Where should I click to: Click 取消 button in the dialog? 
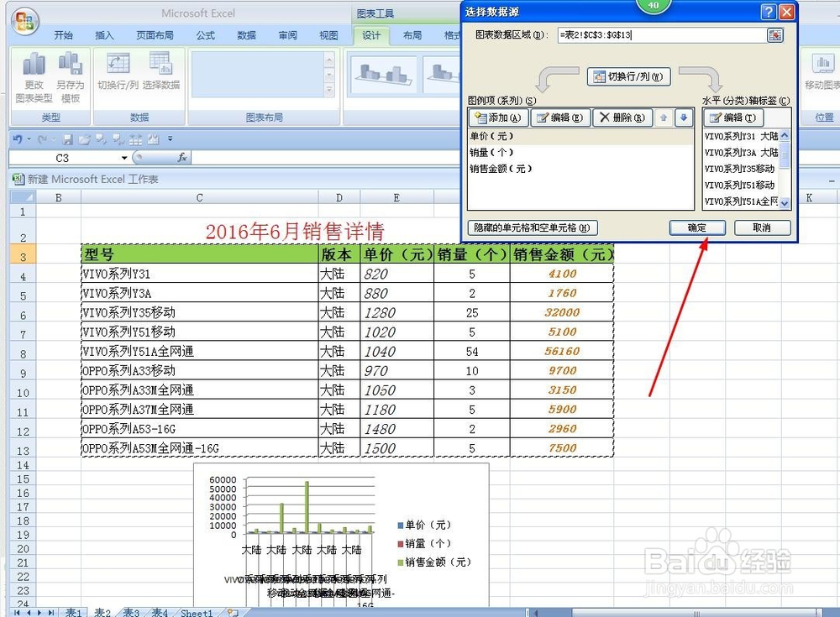762,227
